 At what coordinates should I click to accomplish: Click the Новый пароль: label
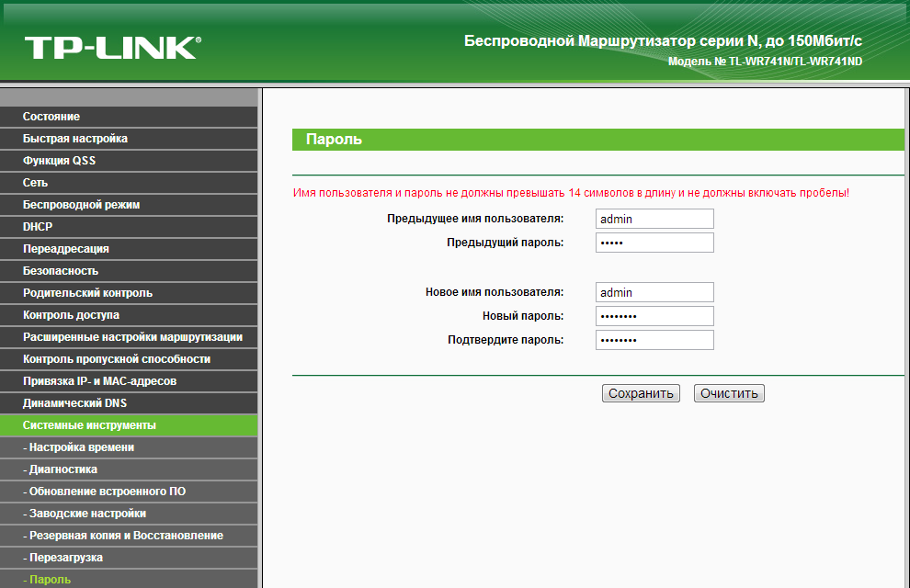[523, 316]
